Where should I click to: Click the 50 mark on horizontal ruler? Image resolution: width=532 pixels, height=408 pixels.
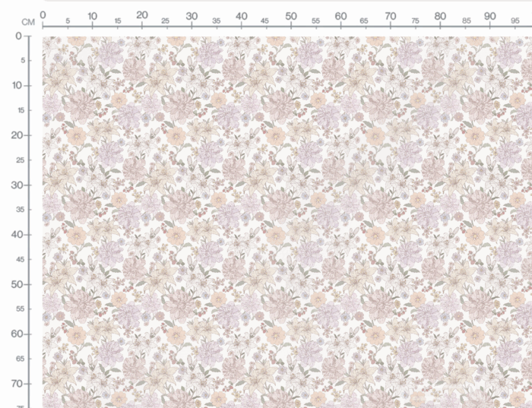pyautogui.click(x=291, y=16)
